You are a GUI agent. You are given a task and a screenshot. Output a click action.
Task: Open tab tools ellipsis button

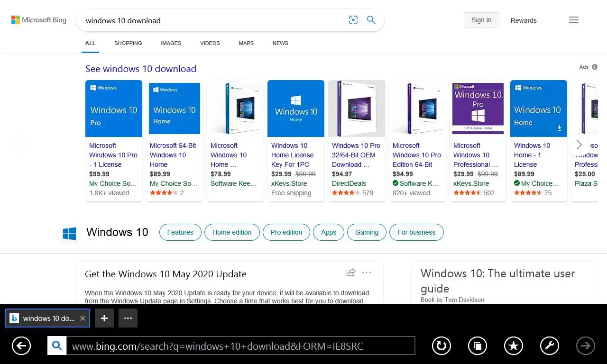pyautogui.click(x=128, y=318)
